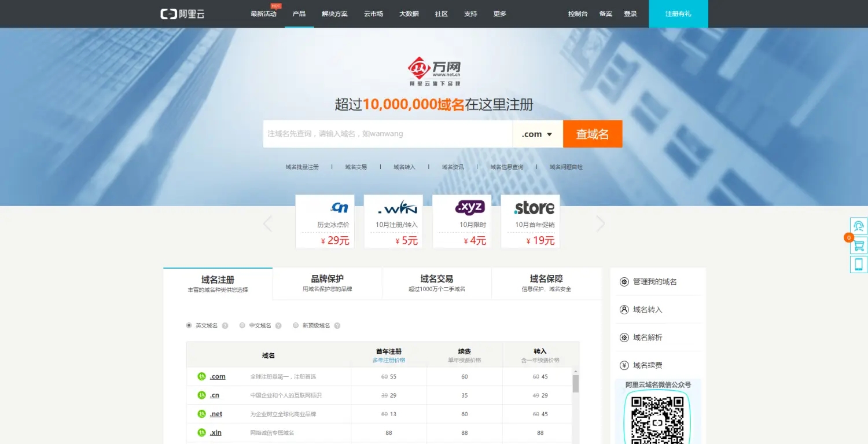Click the orange 查域名 search button

593,134
